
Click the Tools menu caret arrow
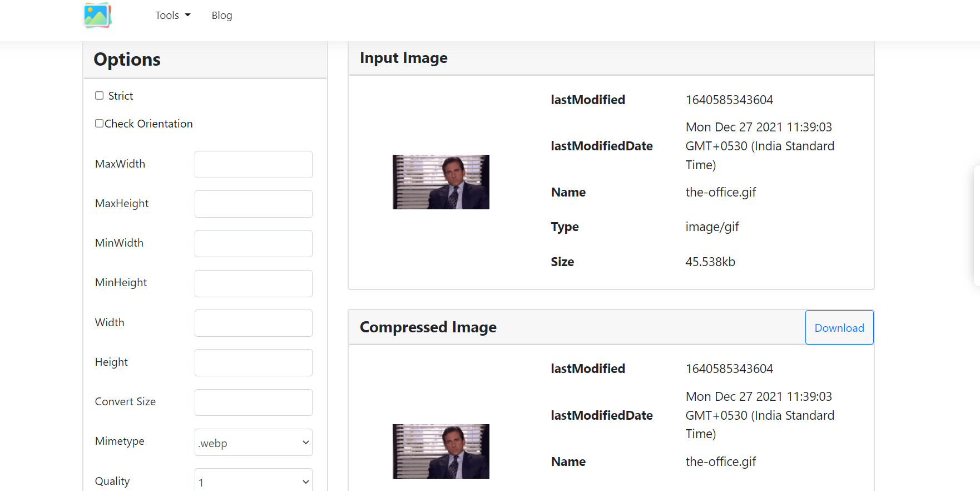click(188, 15)
